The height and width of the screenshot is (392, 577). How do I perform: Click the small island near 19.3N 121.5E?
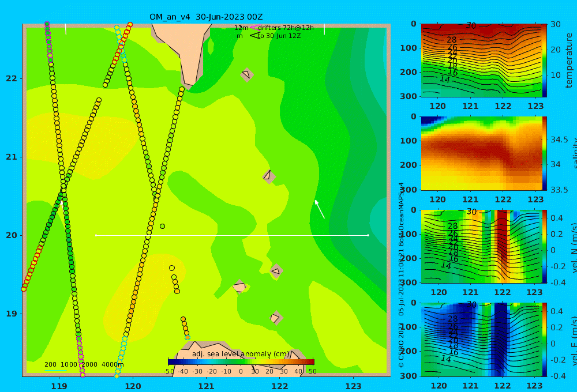(239, 287)
